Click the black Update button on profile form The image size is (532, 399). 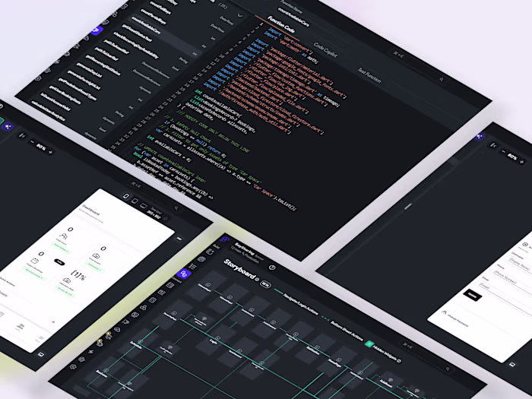(x=472, y=295)
